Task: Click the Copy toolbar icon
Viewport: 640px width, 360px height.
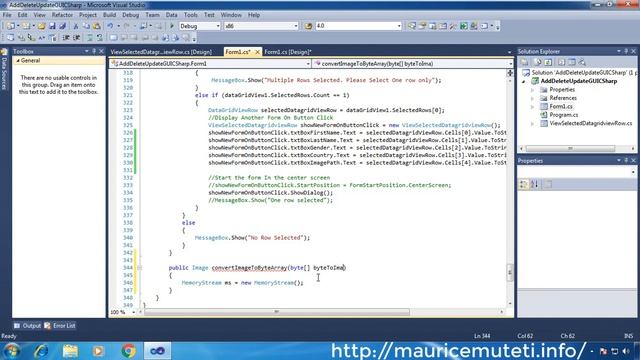Action: 87,26
